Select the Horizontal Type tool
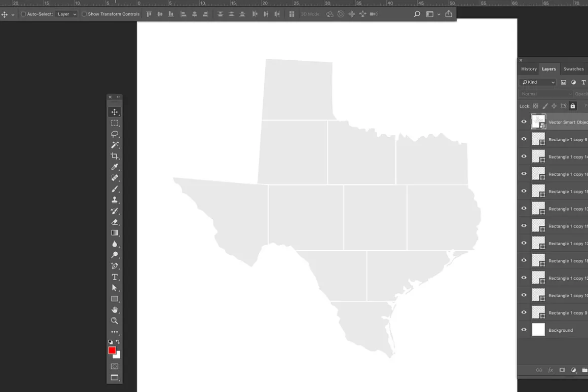 coord(115,277)
